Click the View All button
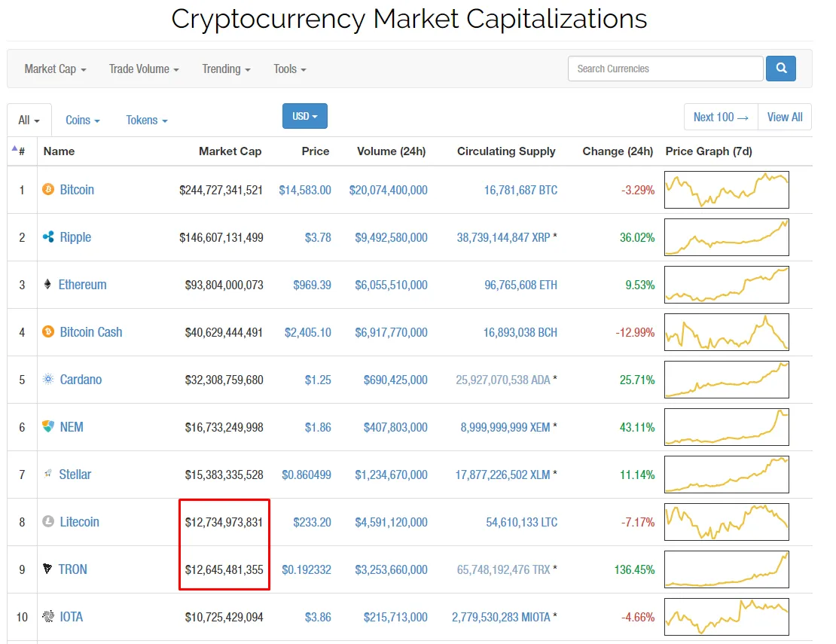This screenshot has height=644, width=836. pos(784,117)
